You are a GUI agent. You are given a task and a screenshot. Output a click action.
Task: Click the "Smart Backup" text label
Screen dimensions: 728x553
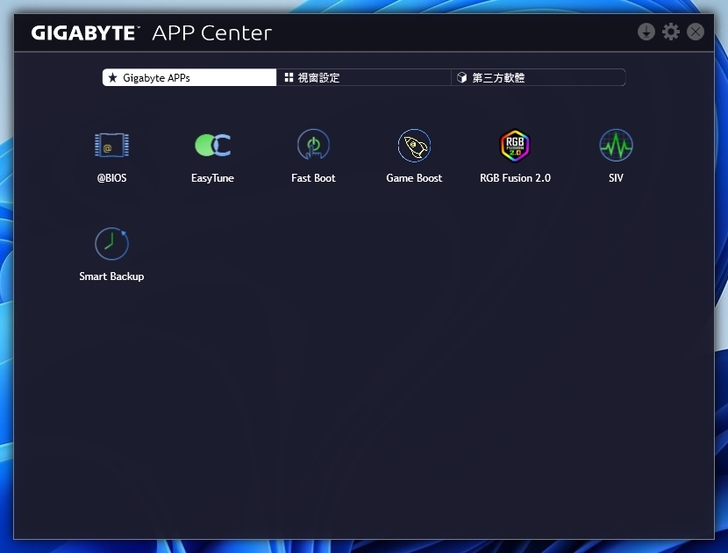click(112, 276)
